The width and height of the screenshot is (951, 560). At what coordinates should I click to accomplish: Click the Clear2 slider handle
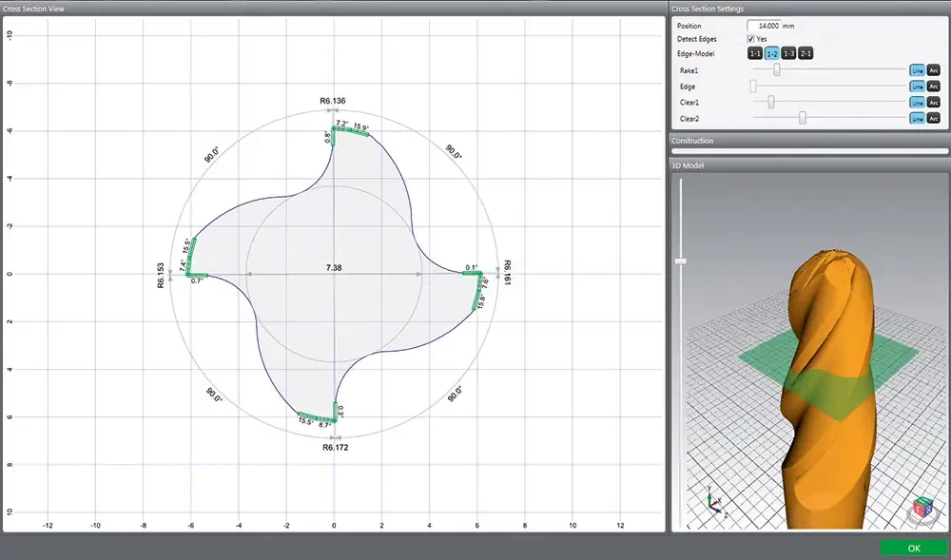[x=803, y=119]
